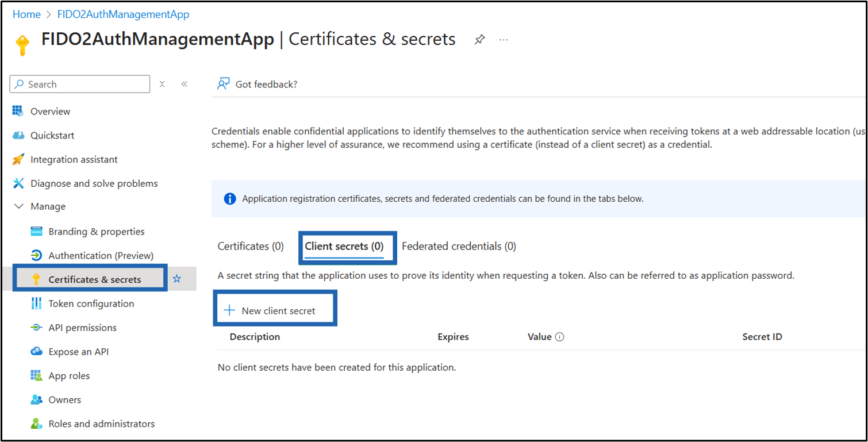Screen dimensions: 868x442
Task: Sort by the Expires column header
Action: coord(453,337)
